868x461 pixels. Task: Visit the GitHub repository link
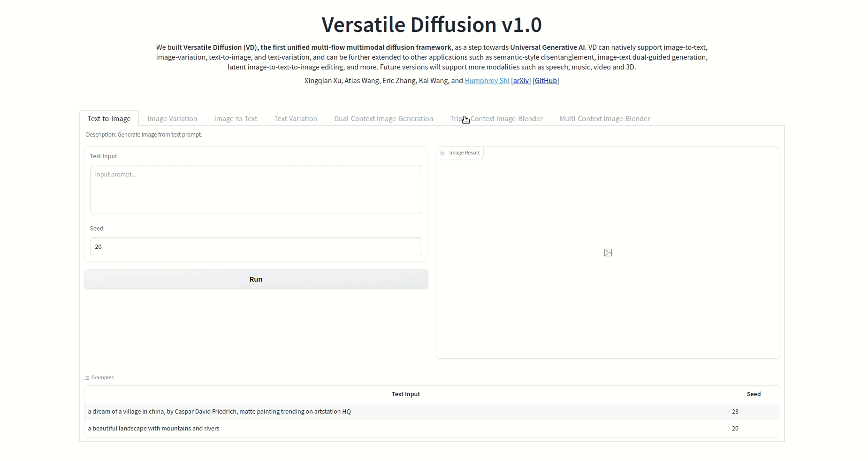546,81
